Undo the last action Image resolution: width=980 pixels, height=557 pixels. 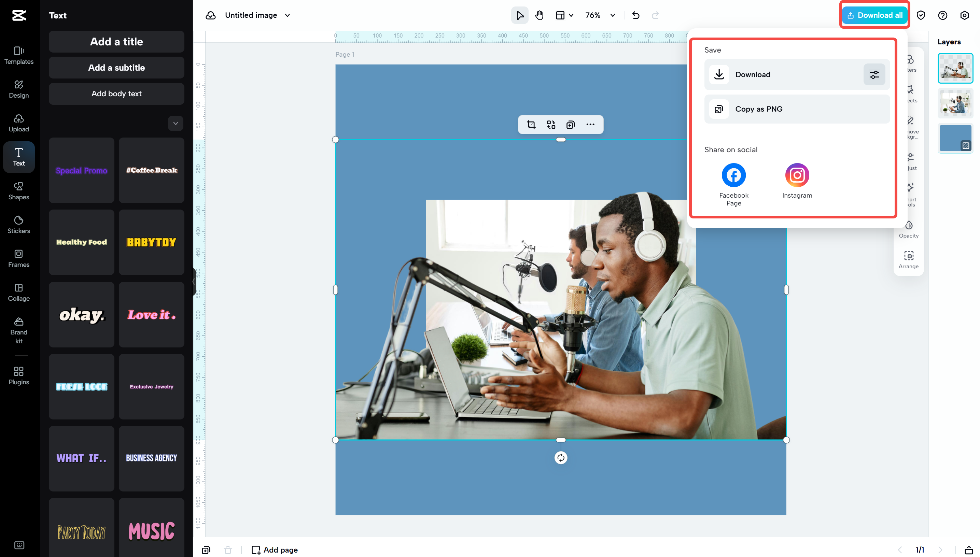(x=635, y=15)
